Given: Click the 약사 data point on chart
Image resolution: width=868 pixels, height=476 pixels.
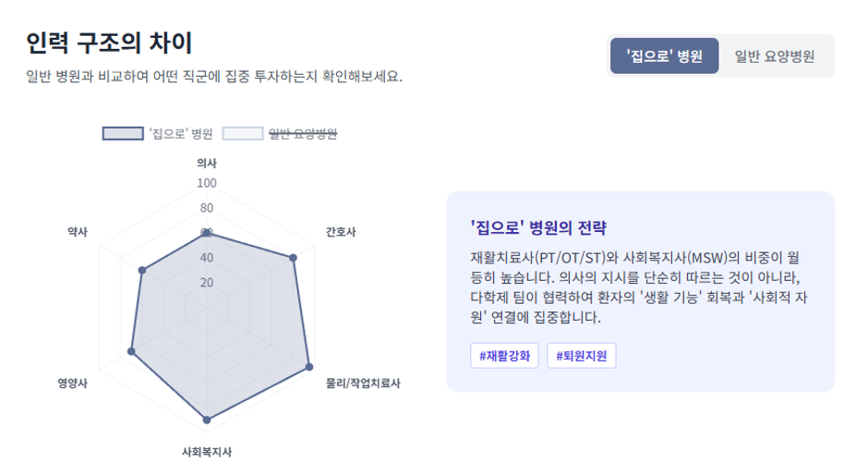Looking at the screenshot, I should coord(142,271).
